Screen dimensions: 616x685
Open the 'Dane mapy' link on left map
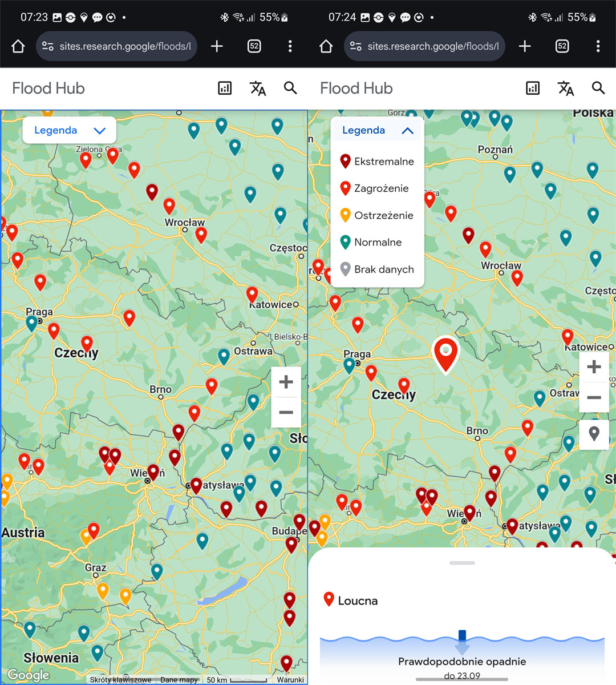click(x=179, y=680)
